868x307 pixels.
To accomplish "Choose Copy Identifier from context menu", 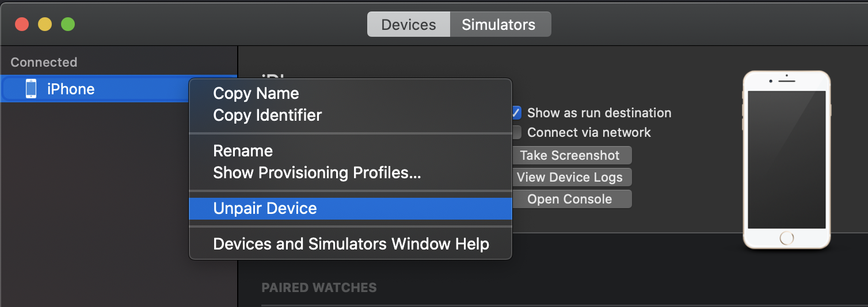I will [268, 116].
